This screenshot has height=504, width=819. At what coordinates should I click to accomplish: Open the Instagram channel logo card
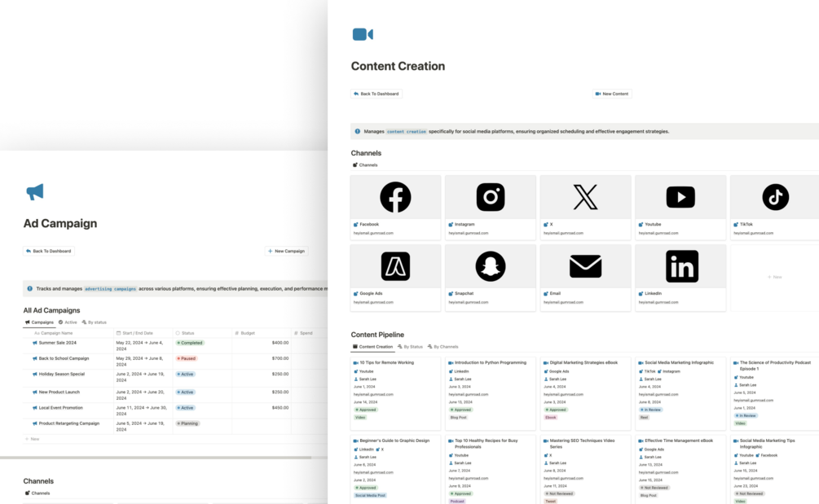(x=491, y=197)
